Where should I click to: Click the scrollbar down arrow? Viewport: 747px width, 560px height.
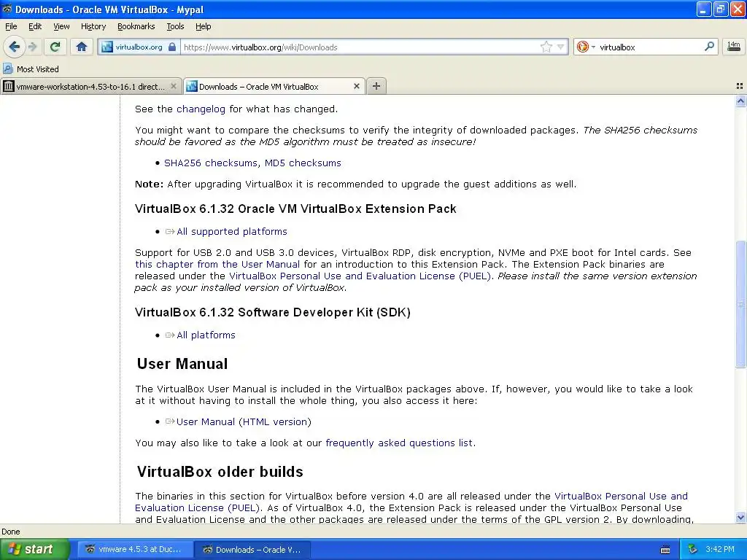740,517
